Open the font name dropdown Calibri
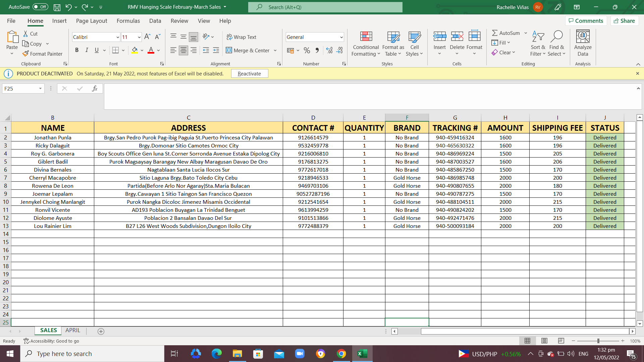 pyautogui.click(x=118, y=37)
